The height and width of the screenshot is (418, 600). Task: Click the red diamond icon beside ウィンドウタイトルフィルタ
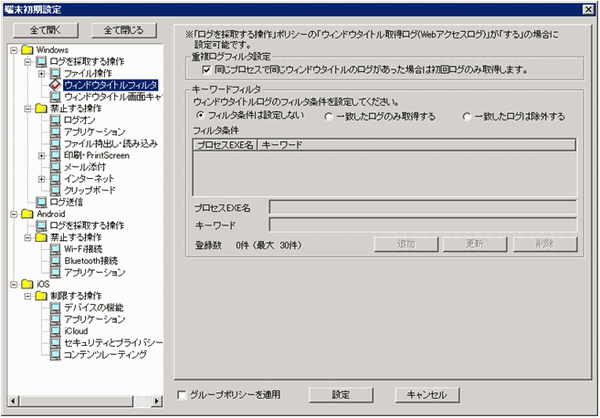click(55, 85)
